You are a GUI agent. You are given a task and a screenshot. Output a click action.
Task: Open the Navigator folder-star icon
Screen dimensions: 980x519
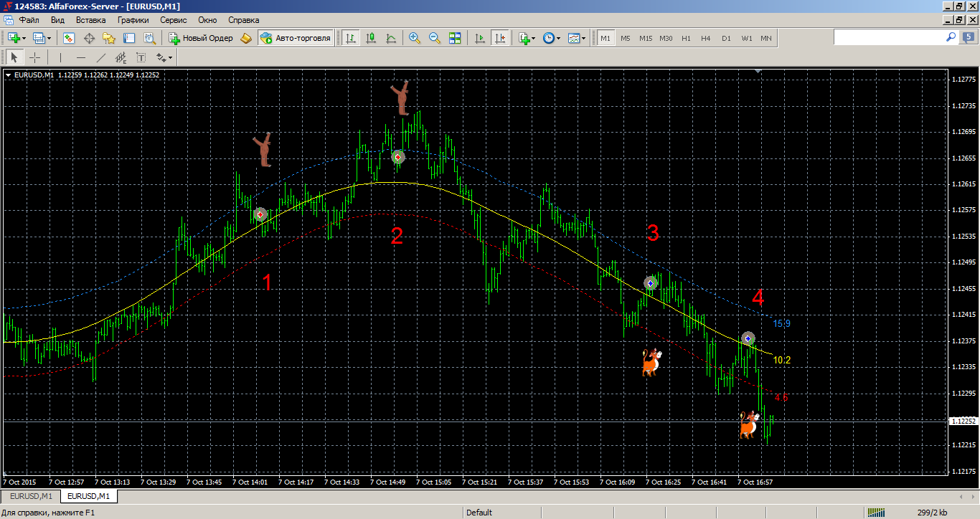(x=109, y=38)
